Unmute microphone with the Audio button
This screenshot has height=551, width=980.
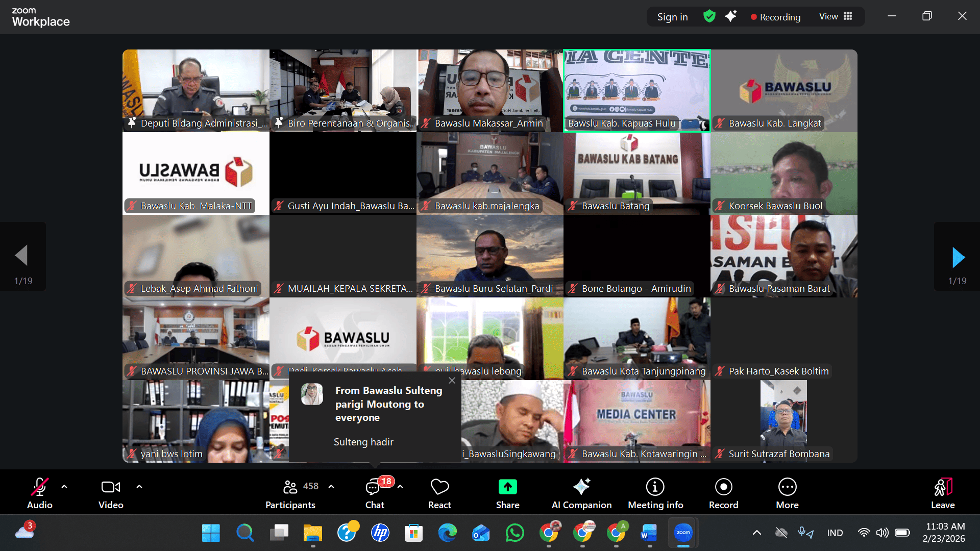[40, 493]
